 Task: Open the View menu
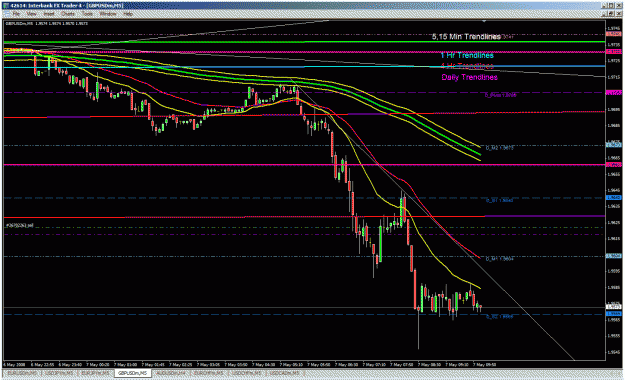(x=31, y=14)
